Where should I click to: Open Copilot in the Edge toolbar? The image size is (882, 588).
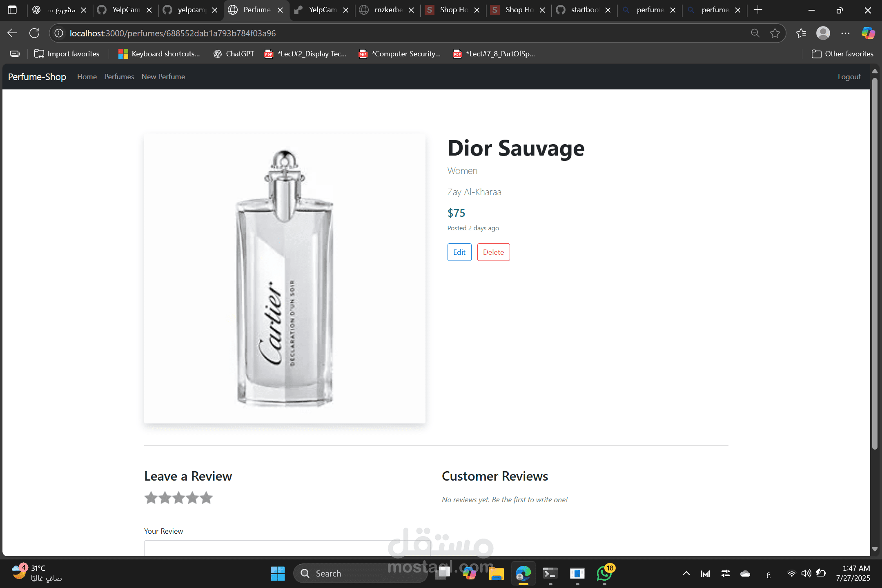coord(868,33)
